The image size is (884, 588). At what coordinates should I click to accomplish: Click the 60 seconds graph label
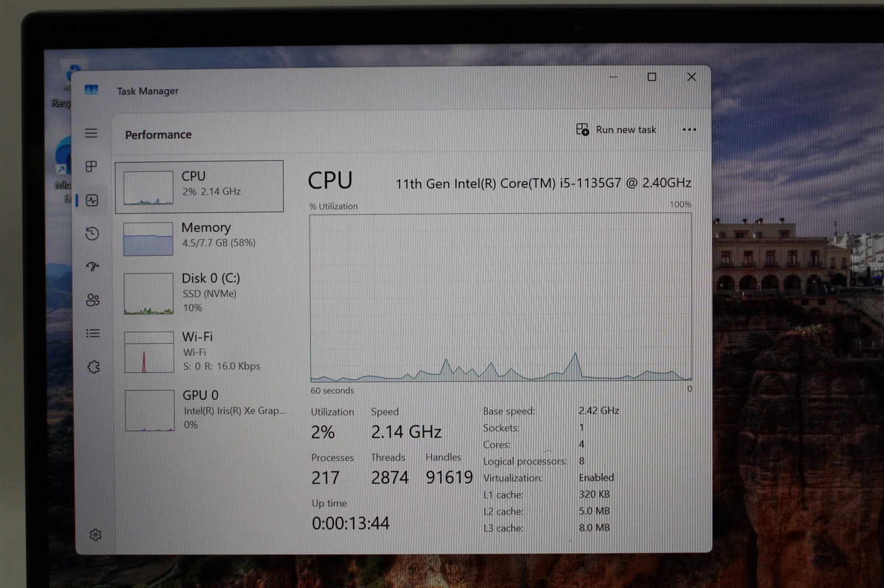332,391
